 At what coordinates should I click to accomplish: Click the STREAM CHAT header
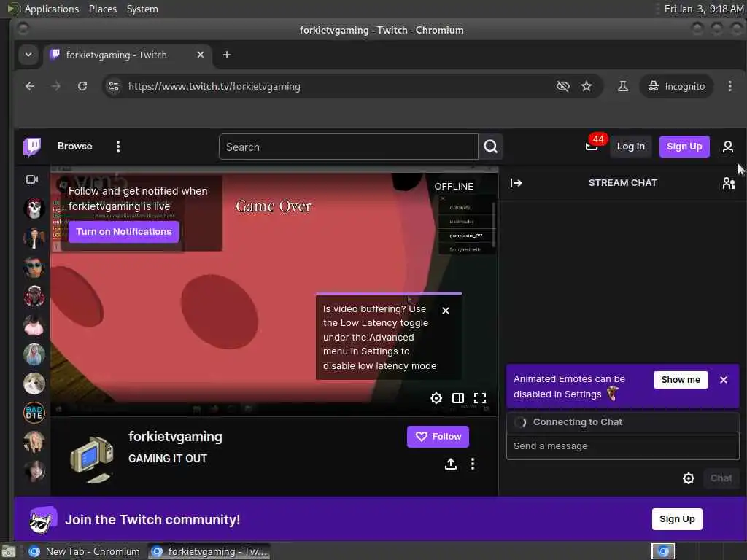tap(622, 183)
